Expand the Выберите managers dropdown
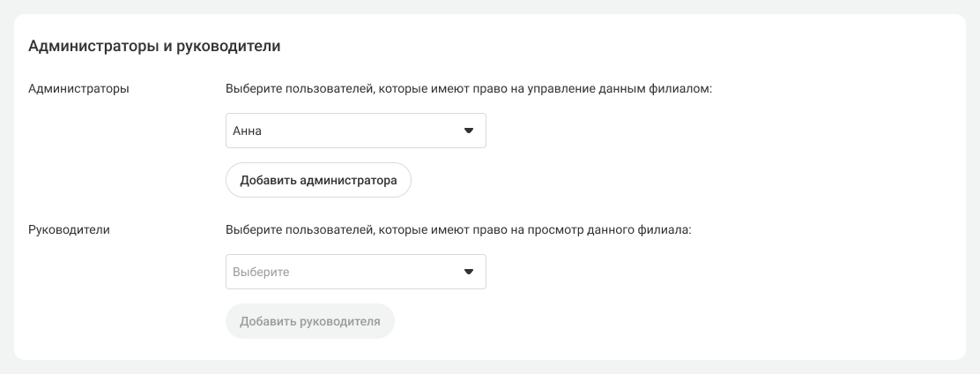The height and width of the screenshot is (374, 980). (x=355, y=272)
